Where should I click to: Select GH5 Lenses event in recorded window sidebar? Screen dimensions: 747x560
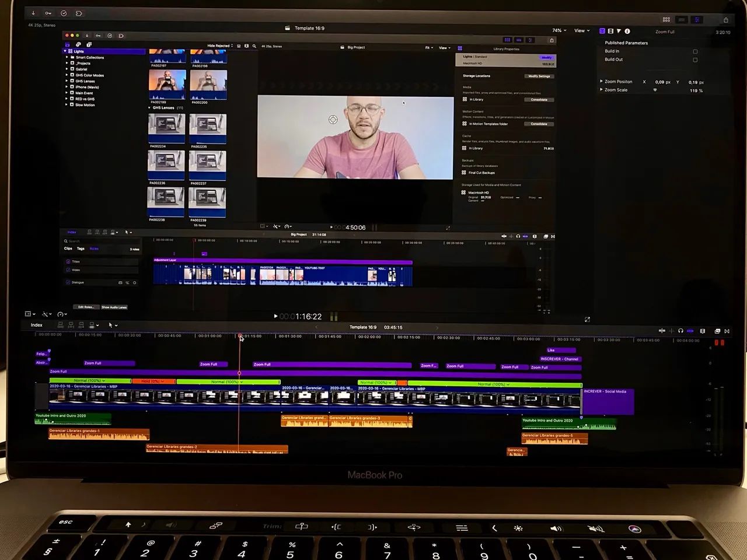click(x=85, y=81)
